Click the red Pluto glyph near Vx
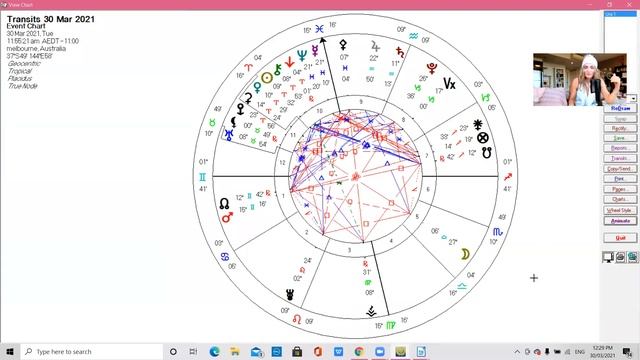Image resolution: width=640 pixels, height=360 pixels. (x=432, y=68)
